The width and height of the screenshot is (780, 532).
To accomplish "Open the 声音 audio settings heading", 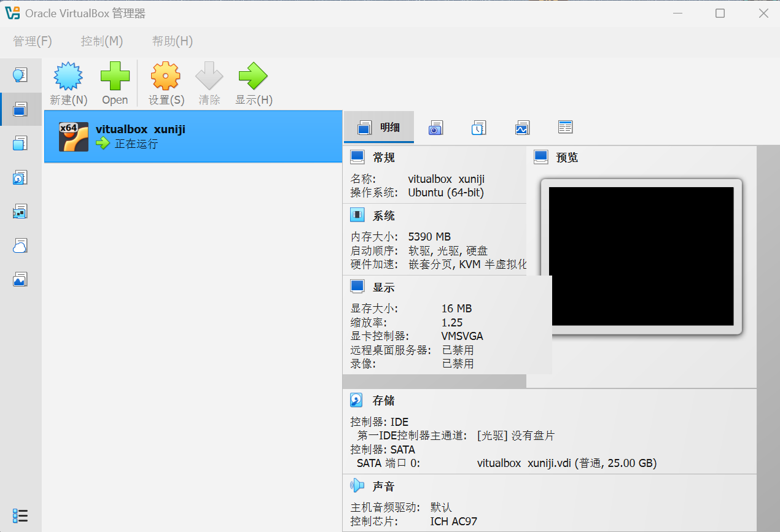I will tap(384, 487).
